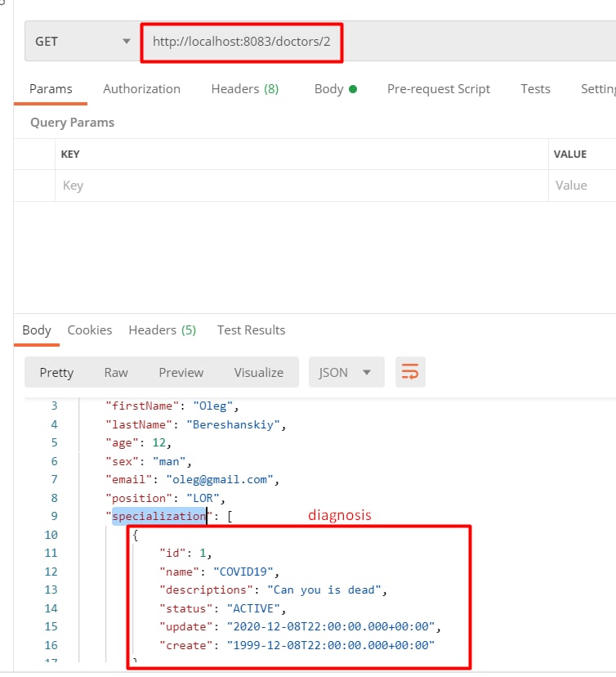Click the query param Value field

pos(582,186)
